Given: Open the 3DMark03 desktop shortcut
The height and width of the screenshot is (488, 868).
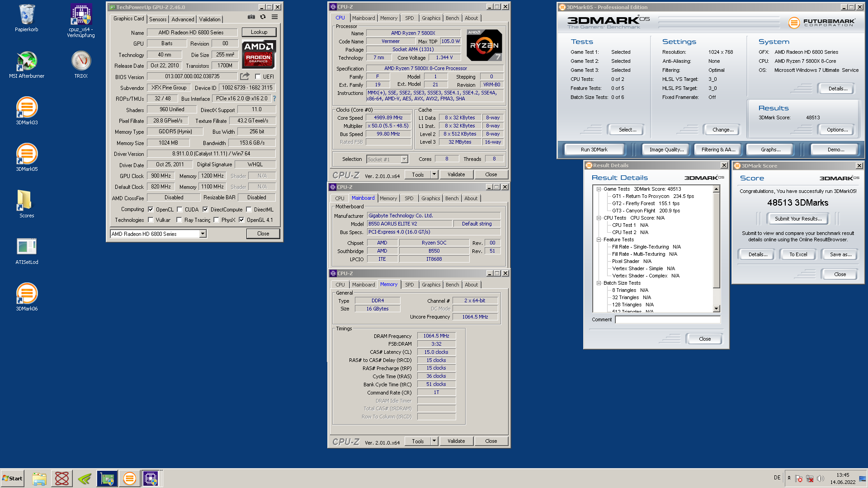Looking at the screenshot, I should (x=27, y=111).
